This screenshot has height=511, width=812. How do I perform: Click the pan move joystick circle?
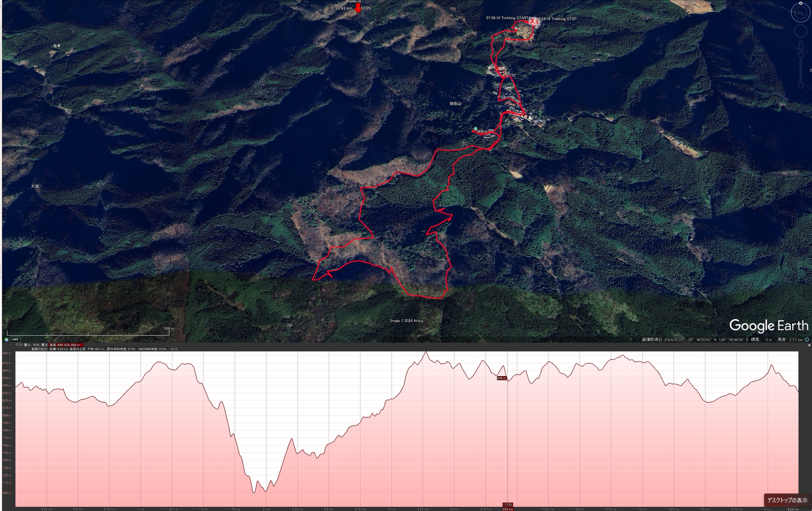801,31
